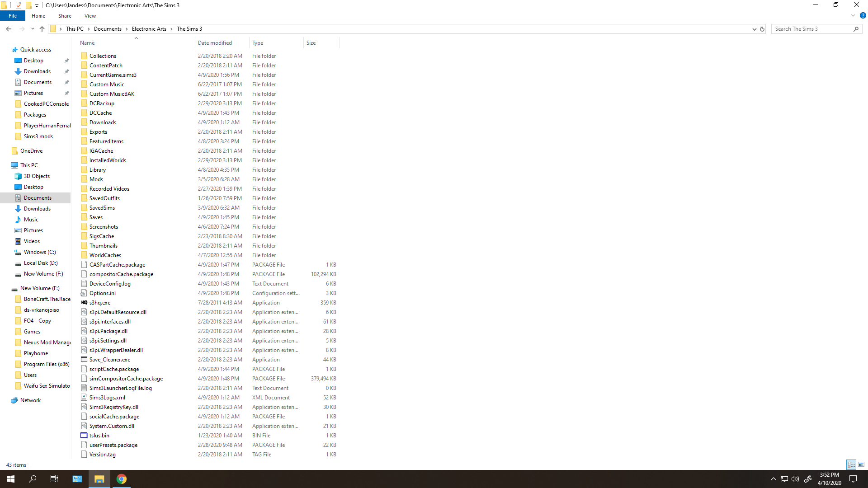Click the Forward navigation arrow
868x488 pixels.
pyautogui.click(x=22, y=29)
